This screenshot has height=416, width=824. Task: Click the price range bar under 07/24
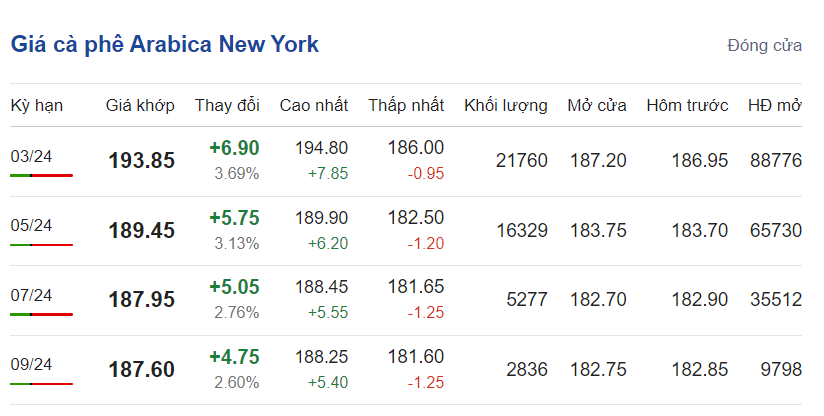tap(41, 314)
